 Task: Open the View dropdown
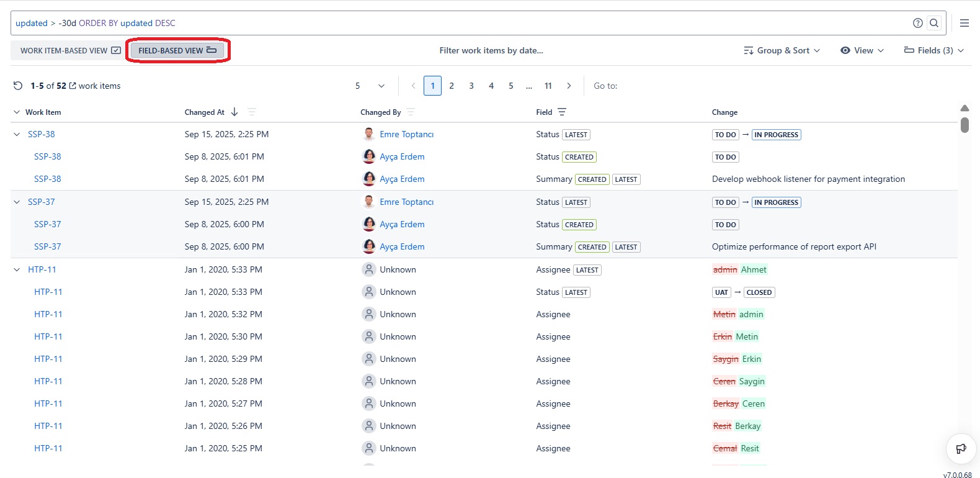tap(862, 50)
